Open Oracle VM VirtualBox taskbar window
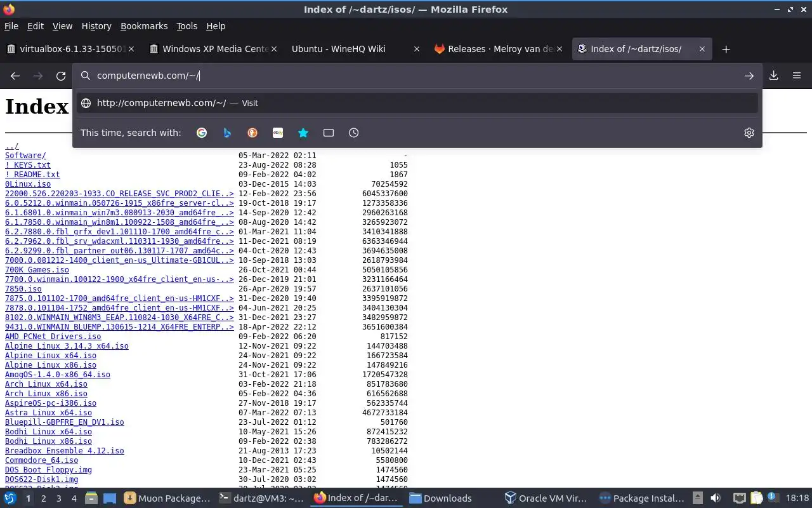Screen dimensions: 812x508 coord(547,498)
